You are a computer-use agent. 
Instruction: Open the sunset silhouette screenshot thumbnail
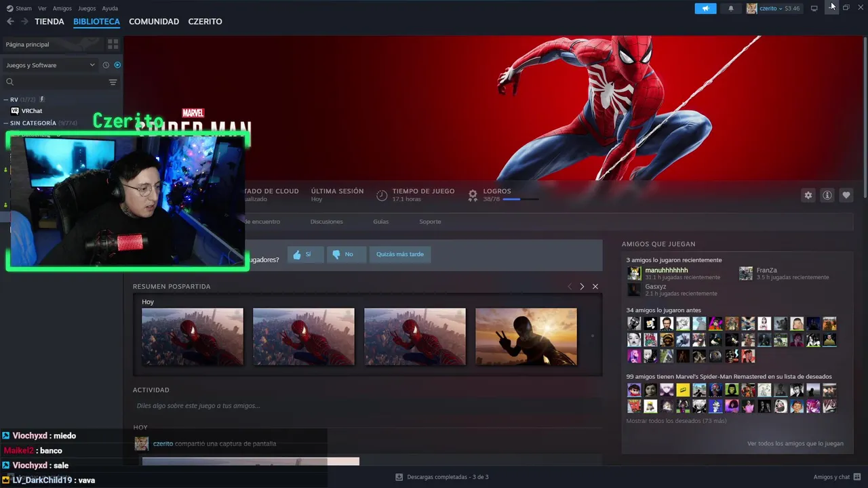tap(526, 337)
